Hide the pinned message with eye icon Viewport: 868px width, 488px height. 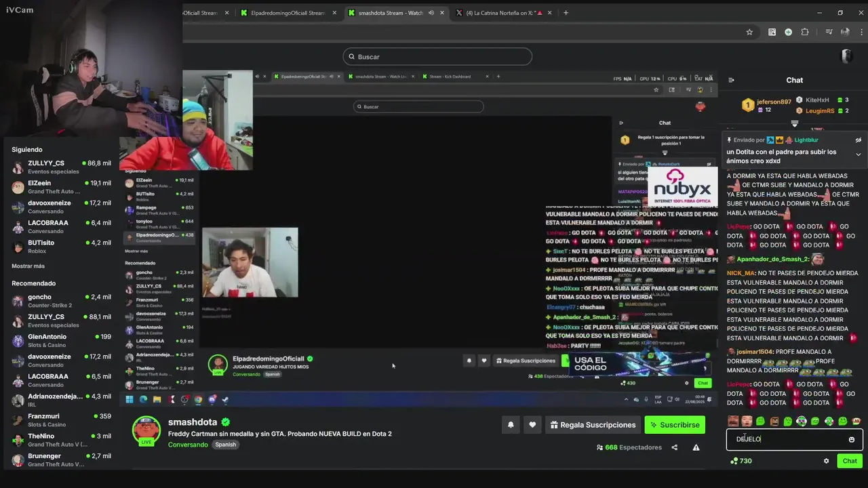[x=858, y=140]
